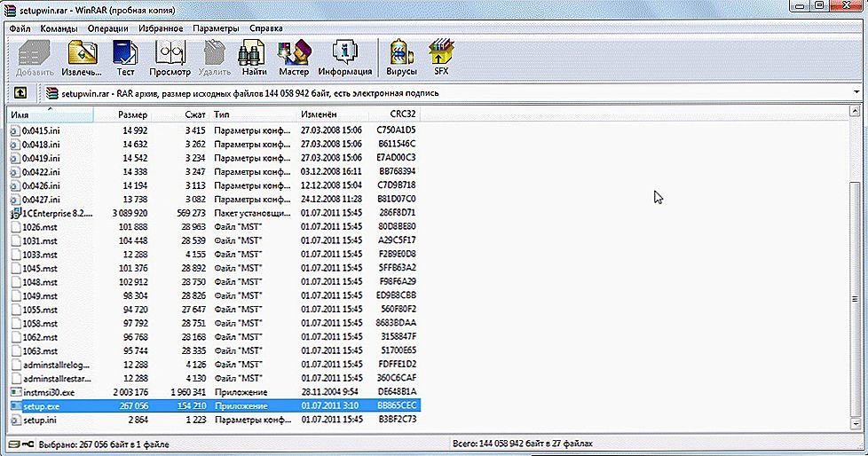This screenshot has width=868, height=456.
Task: Open the archive path dropdown
Action: [856, 92]
